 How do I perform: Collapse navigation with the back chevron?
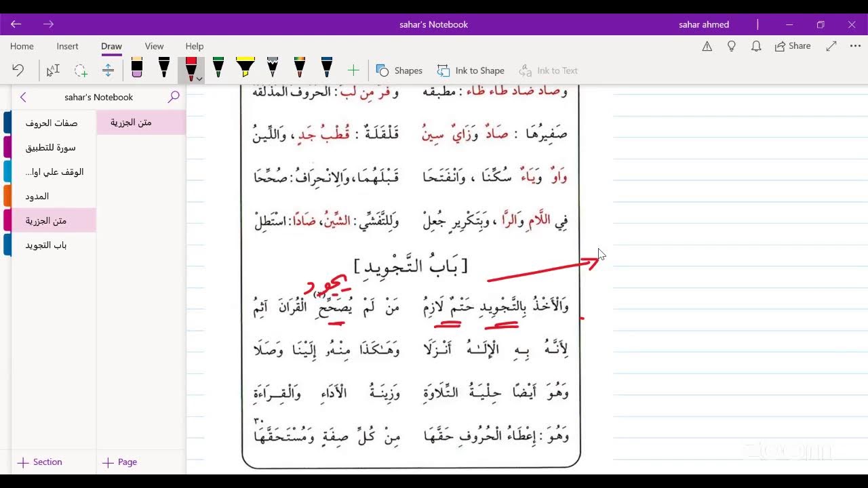tap(23, 97)
